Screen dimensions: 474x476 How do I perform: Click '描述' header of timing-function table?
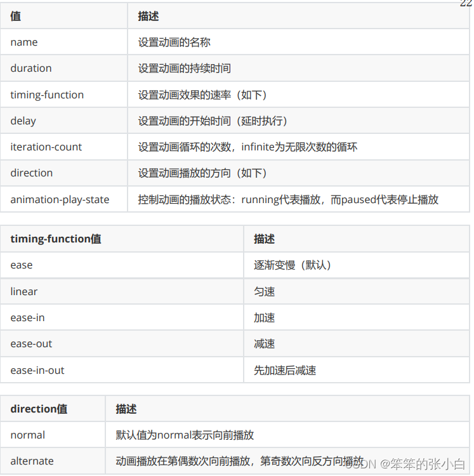[265, 239]
